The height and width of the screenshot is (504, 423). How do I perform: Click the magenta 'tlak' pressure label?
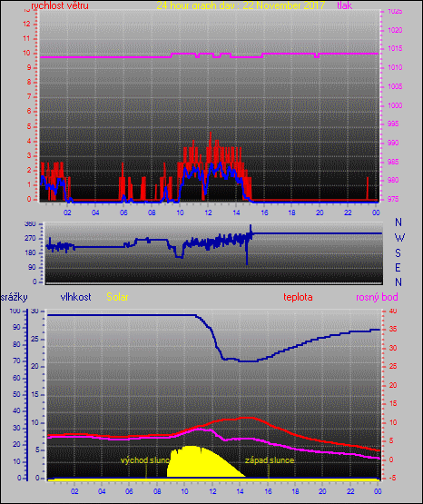point(345,5)
